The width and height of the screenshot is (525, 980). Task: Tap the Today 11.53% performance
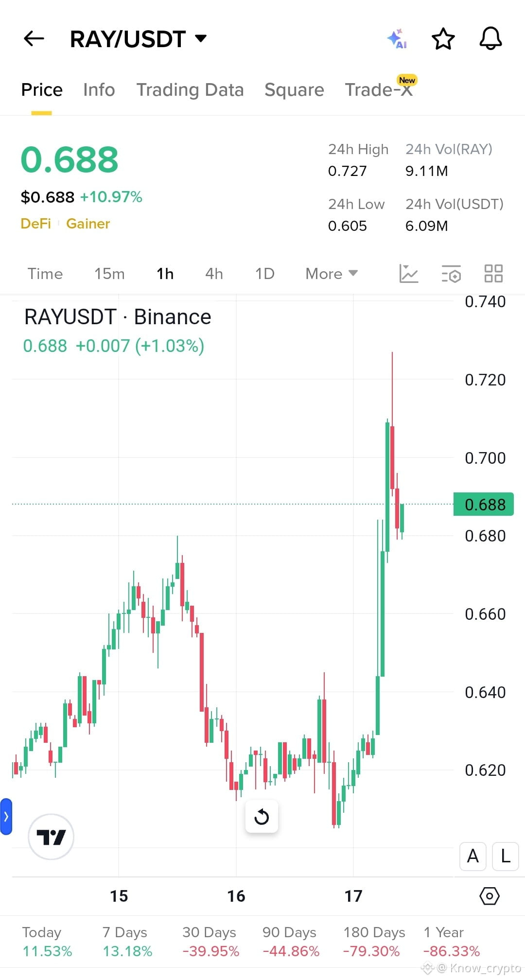click(47, 942)
